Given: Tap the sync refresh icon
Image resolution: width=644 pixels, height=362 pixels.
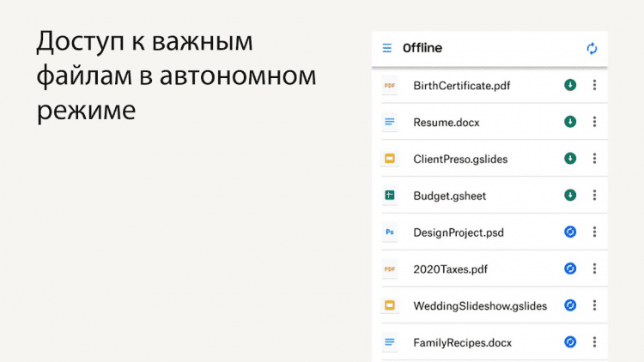Looking at the screenshot, I should coord(592,49).
